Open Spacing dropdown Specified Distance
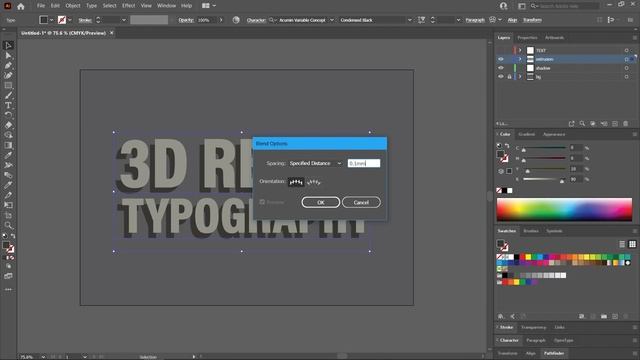This screenshot has height=360, width=640. pyautogui.click(x=316, y=163)
